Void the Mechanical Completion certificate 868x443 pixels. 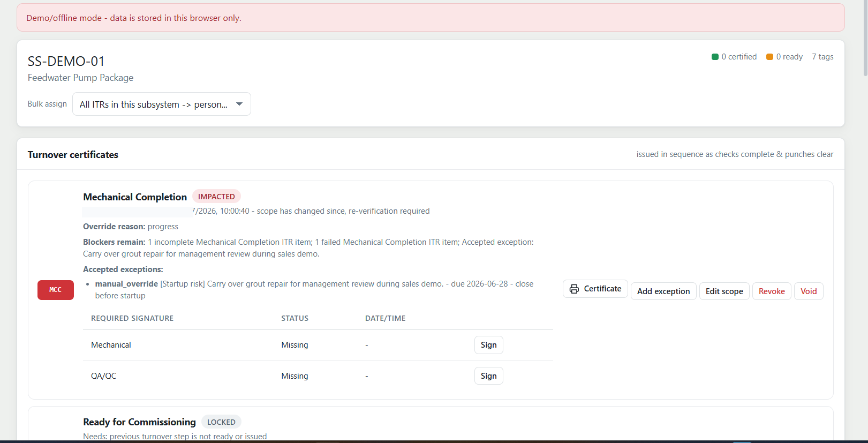(809, 291)
